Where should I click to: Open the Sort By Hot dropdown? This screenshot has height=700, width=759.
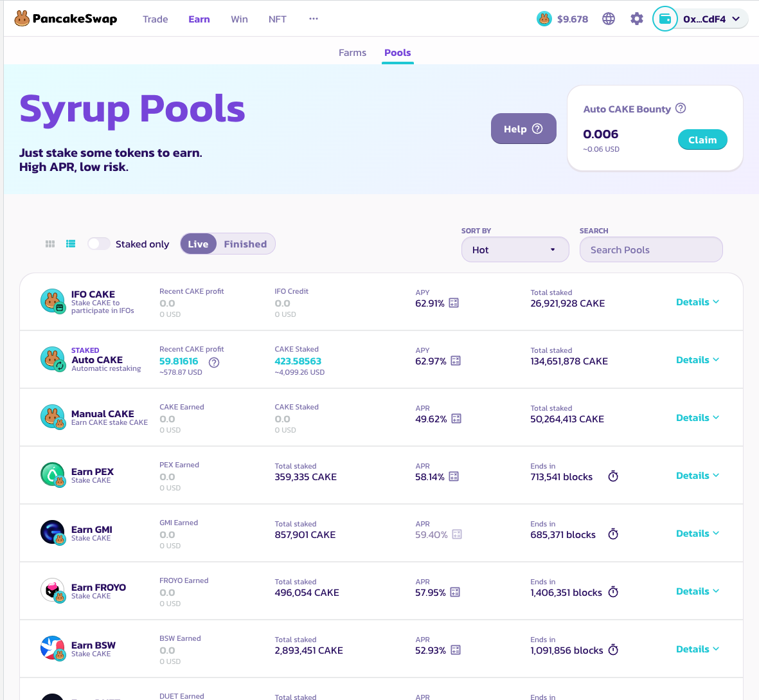(x=515, y=250)
